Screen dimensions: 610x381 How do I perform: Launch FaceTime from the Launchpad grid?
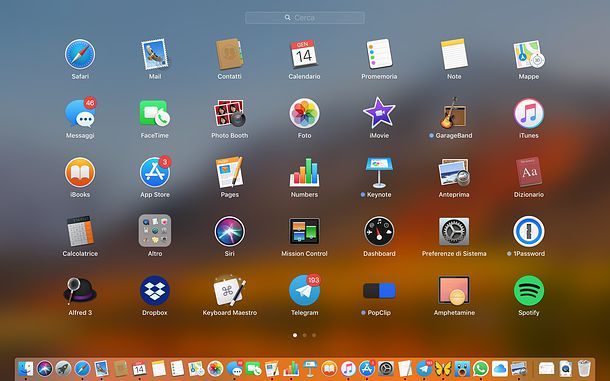(x=154, y=113)
